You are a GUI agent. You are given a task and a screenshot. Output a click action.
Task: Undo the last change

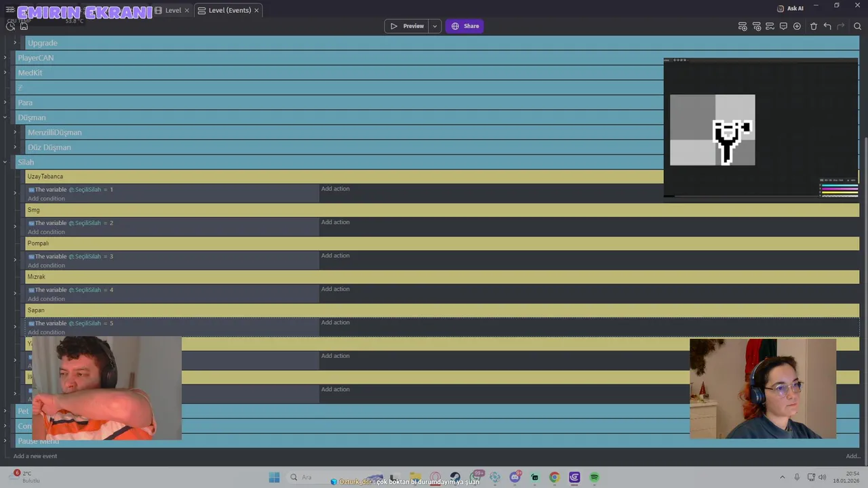click(827, 26)
